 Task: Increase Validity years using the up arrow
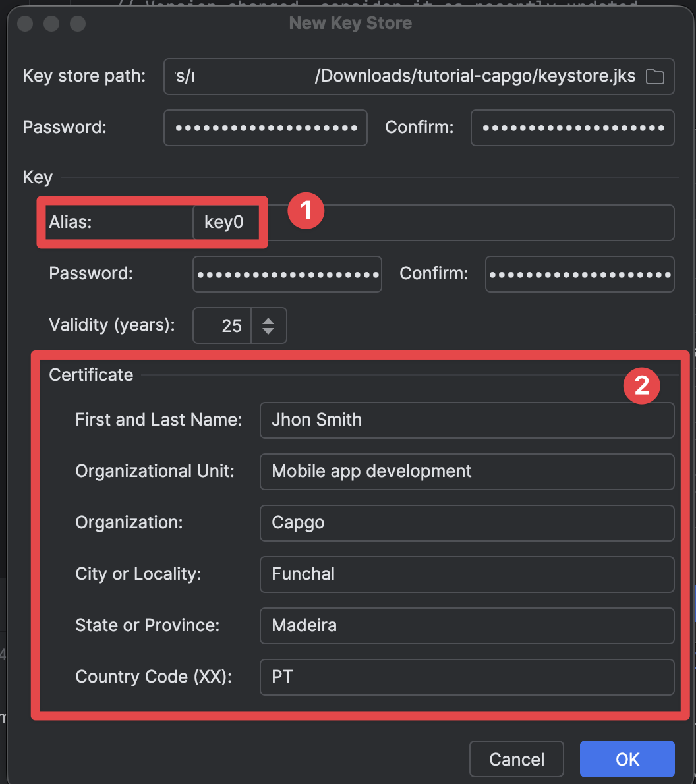pyautogui.click(x=268, y=319)
